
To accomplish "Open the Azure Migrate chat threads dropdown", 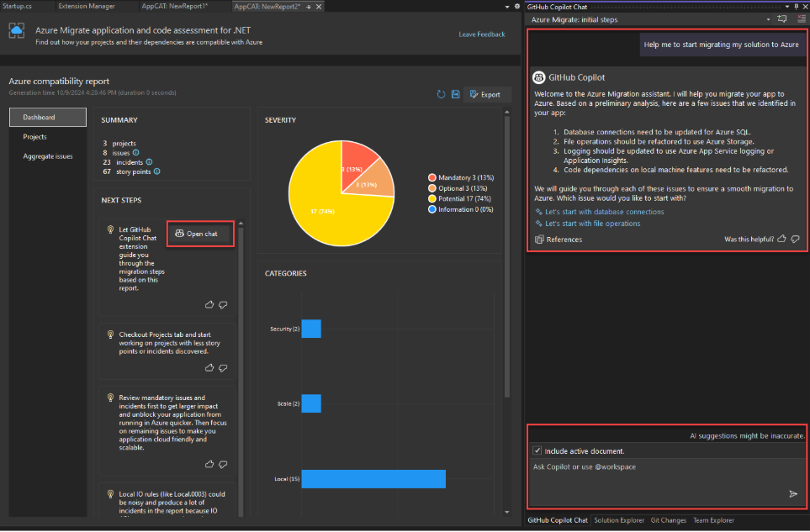I will tap(768, 18).
